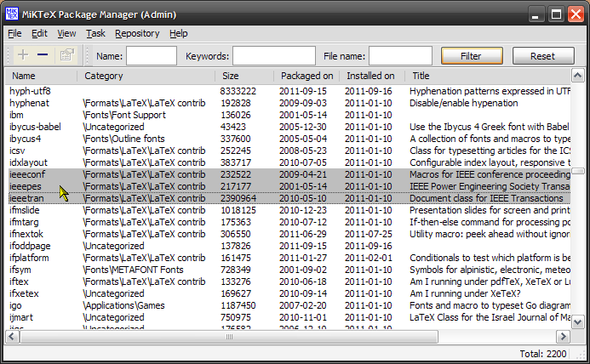Select the ijmart package row

289,317
